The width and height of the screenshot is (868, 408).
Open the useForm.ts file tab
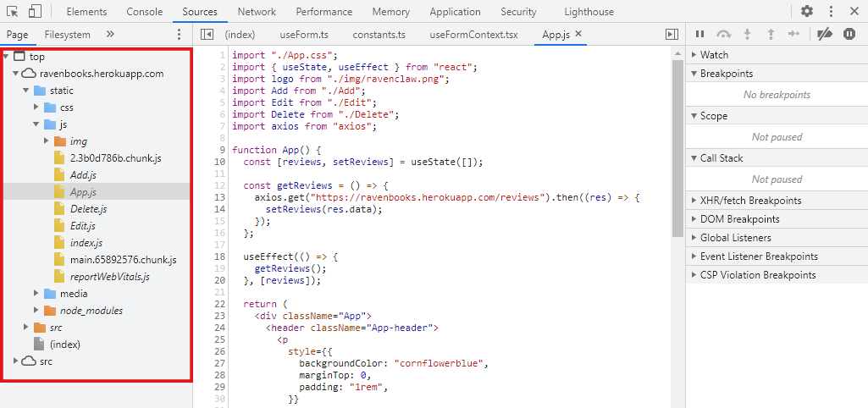304,35
